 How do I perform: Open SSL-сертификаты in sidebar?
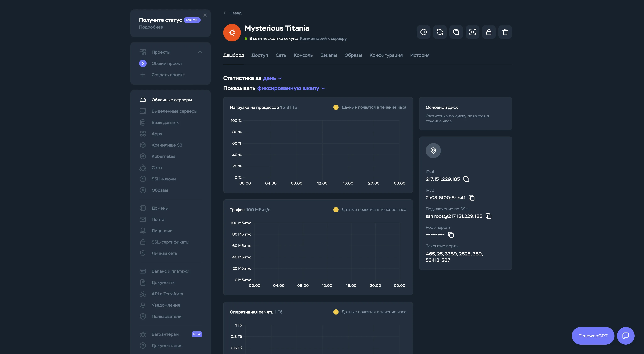[170, 242]
